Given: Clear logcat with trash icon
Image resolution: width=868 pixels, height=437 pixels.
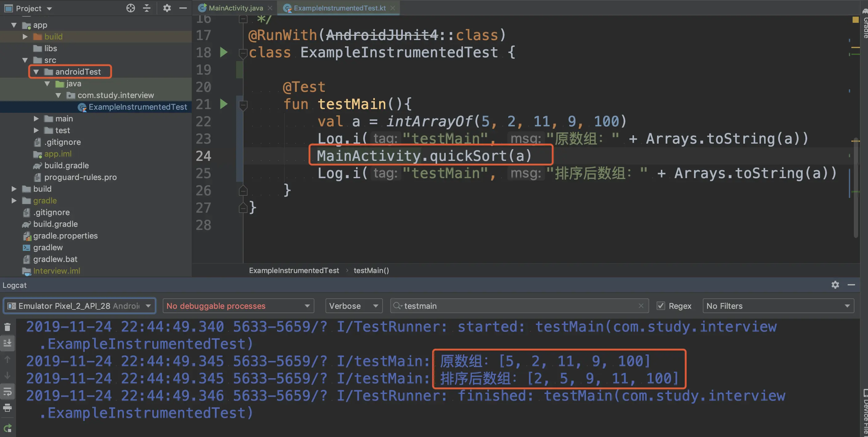Looking at the screenshot, I should pyautogui.click(x=7, y=327).
